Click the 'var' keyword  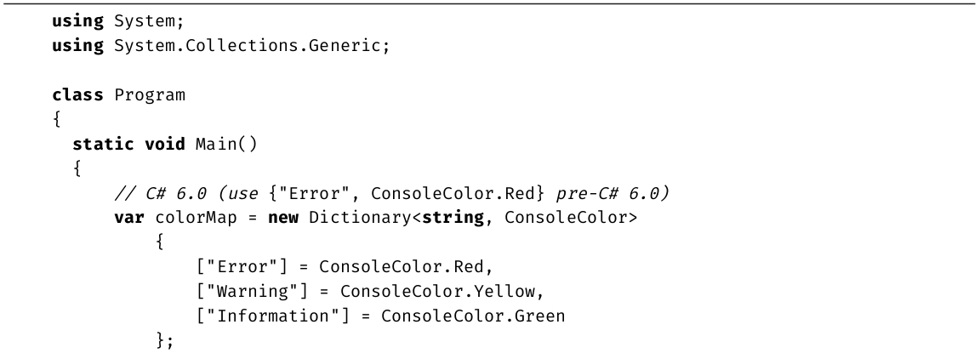(129, 218)
